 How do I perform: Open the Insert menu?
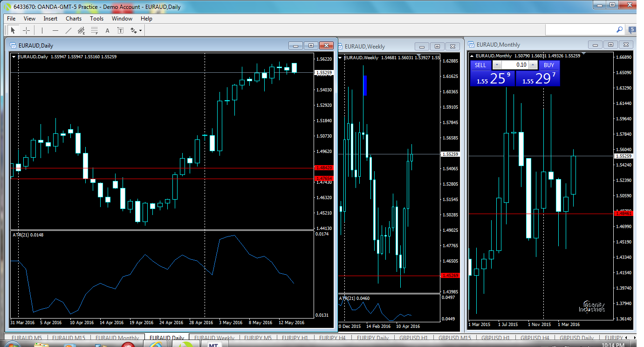coord(50,19)
